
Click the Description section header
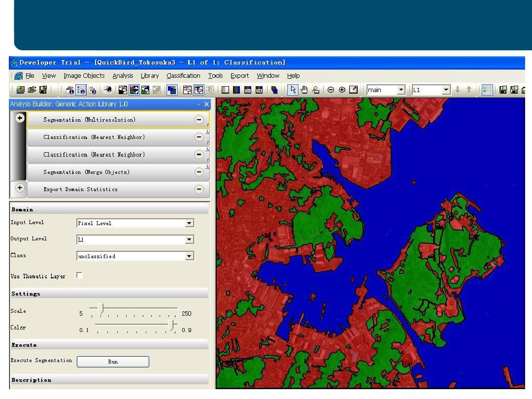(109, 380)
